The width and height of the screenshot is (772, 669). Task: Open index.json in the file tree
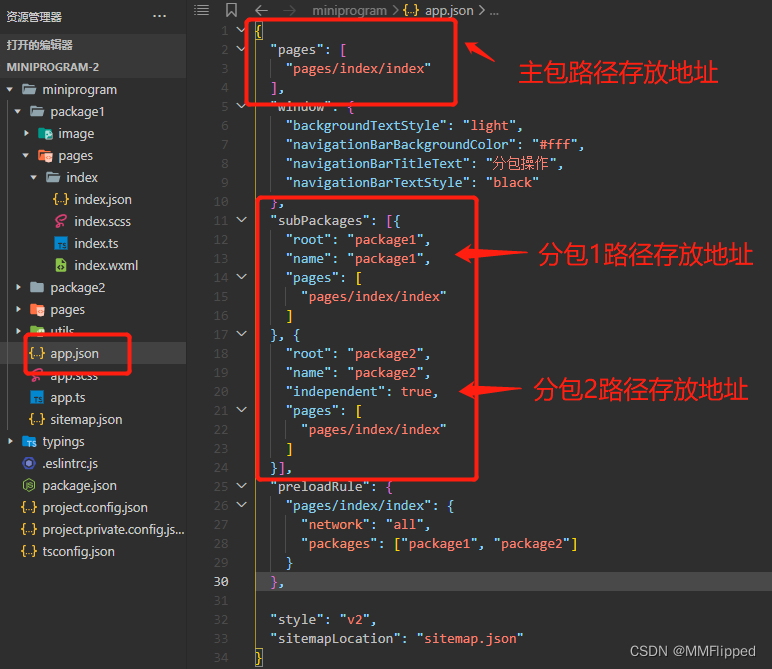pyautogui.click(x=103, y=199)
